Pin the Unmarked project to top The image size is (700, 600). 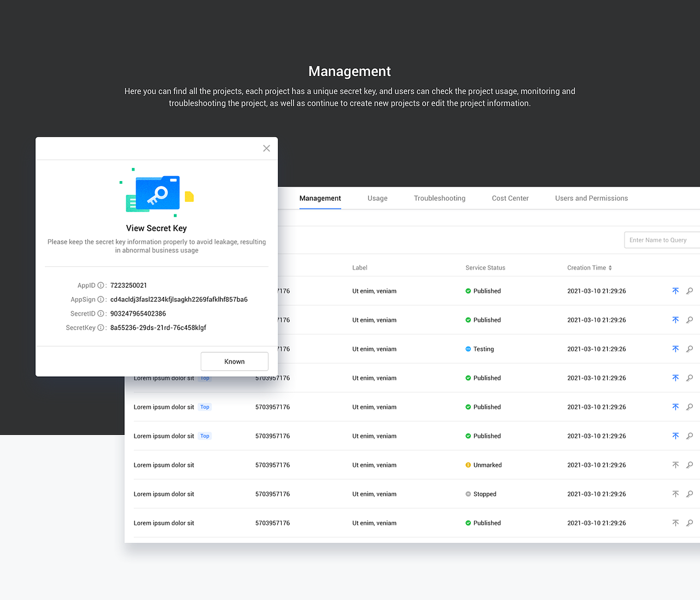[x=675, y=465]
